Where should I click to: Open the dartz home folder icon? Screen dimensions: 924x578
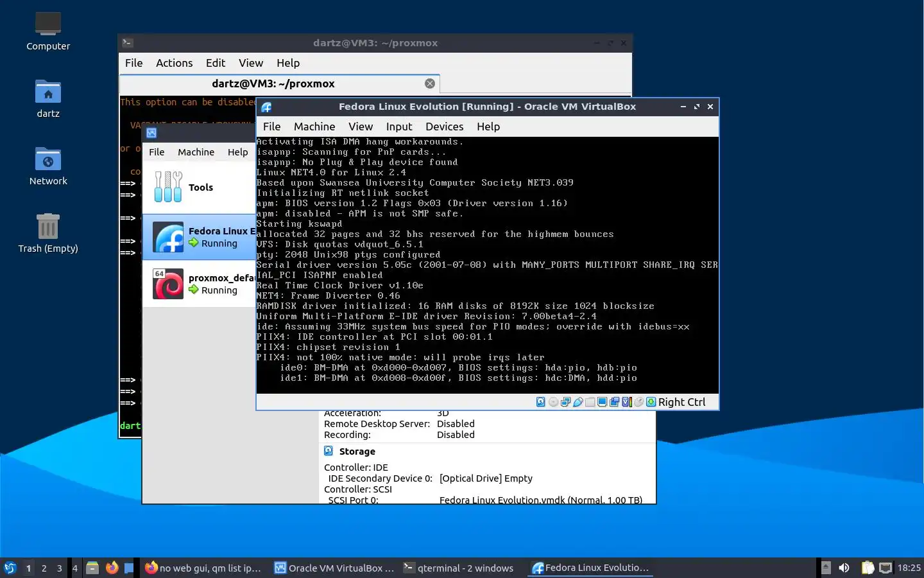(x=48, y=91)
